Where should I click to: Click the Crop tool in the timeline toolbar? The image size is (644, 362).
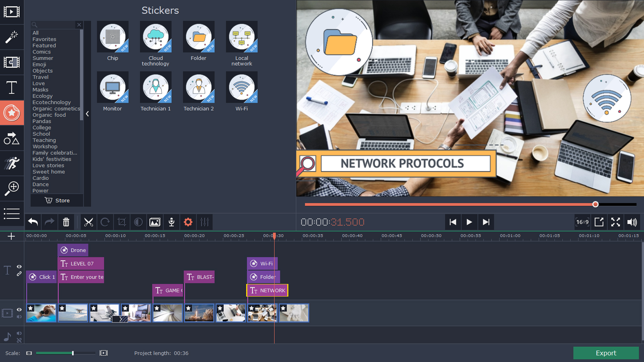(121, 222)
